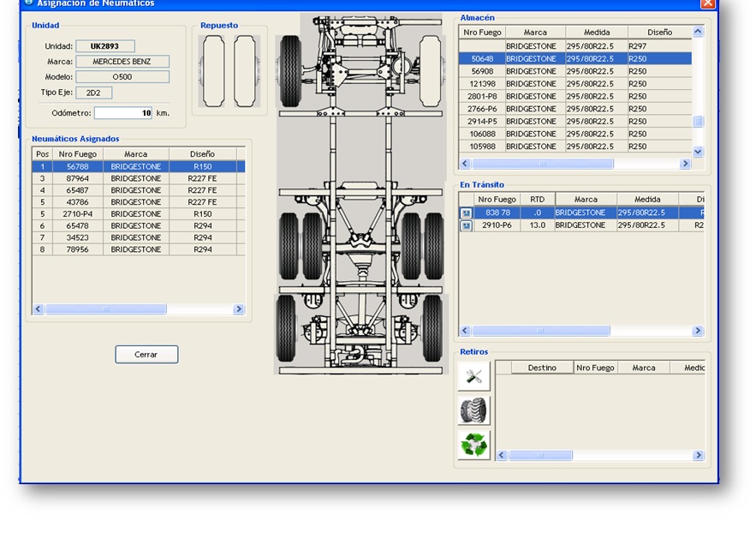Select the middle axle left inner tire
Screen dimensions: 756x545
click(313, 246)
